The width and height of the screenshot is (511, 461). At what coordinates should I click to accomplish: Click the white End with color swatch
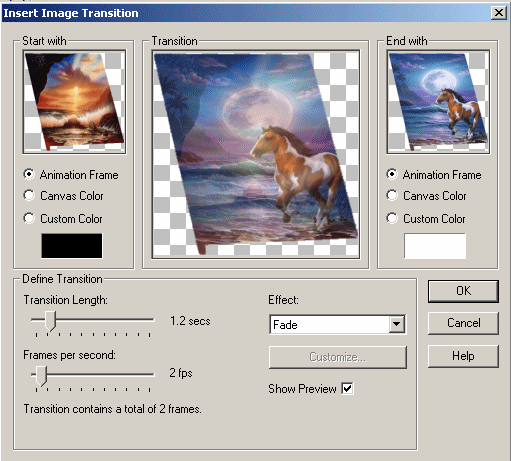coord(435,246)
